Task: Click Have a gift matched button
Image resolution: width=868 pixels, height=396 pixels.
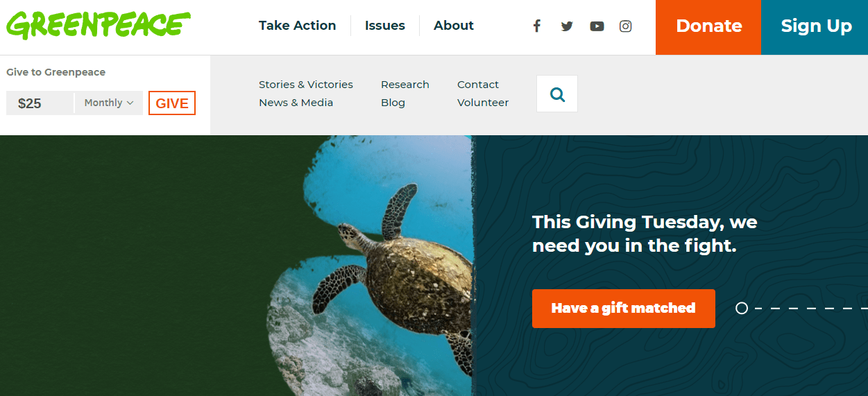Action: tap(624, 309)
